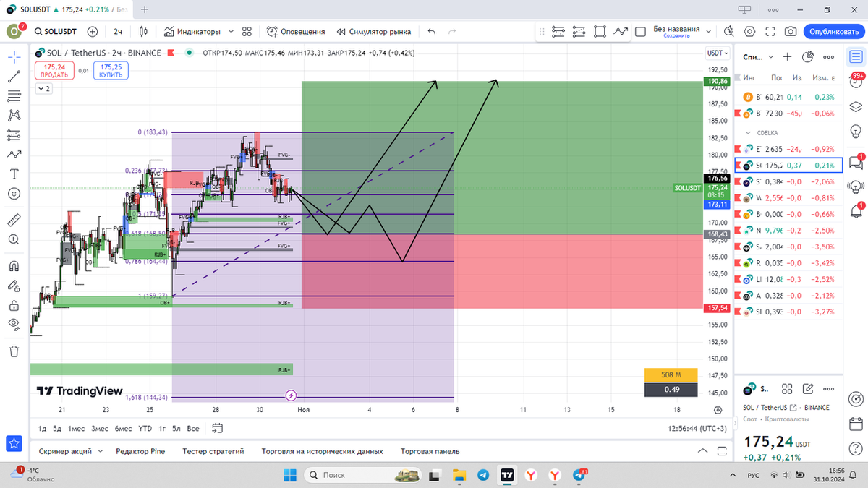868x488 pixels.
Task: Create alert via Оповещения
Action: point(296,32)
